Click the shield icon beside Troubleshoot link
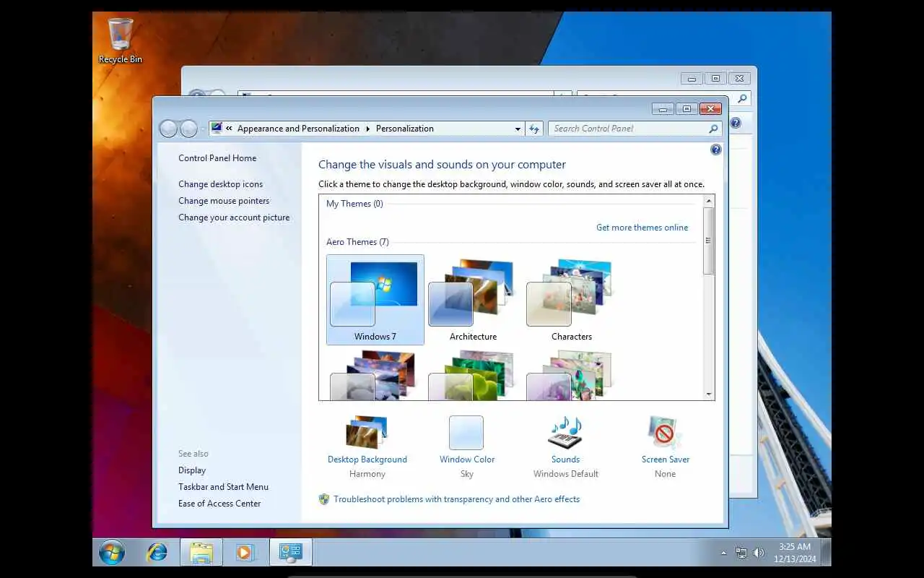The height and width of the screenshot is (578, 924). click(x=324, y=499)
